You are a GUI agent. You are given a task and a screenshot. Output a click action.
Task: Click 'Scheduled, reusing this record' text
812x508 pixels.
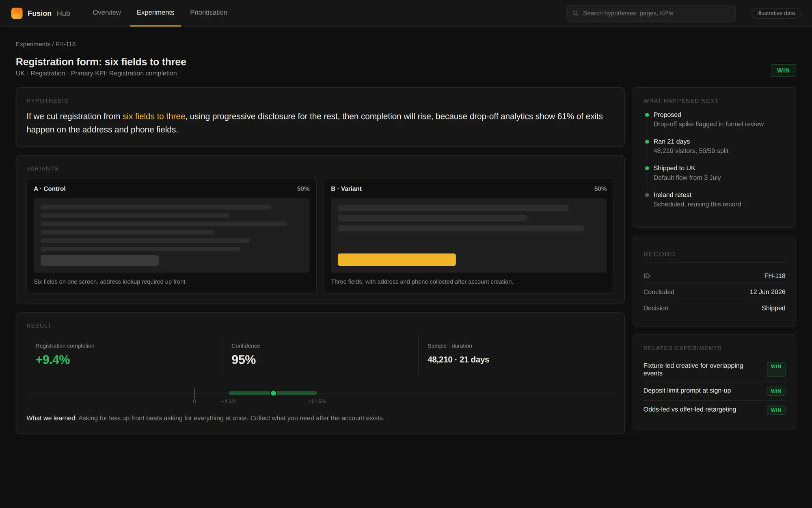click(x=697, y=204)
